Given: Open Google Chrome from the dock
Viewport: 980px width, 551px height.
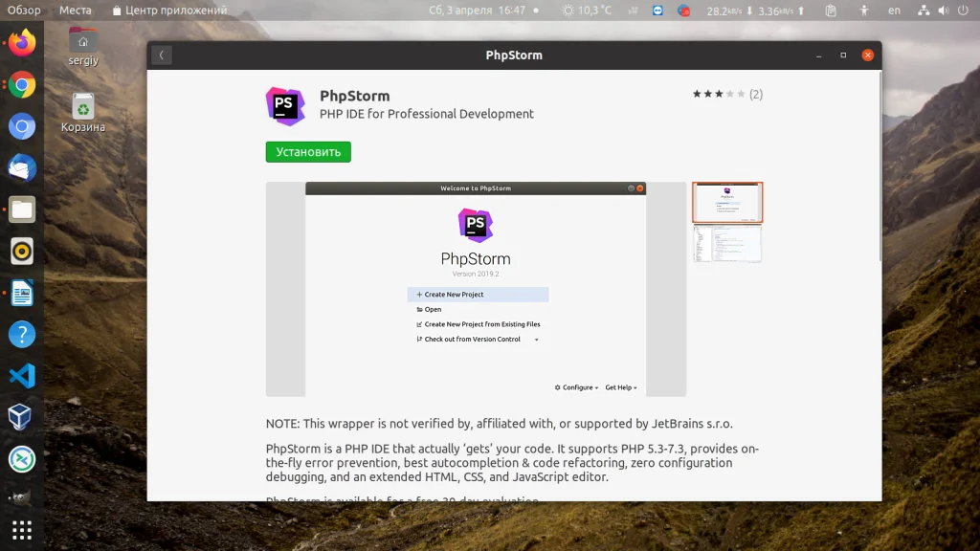Looking at the screenshot, I should coord(21,84).
